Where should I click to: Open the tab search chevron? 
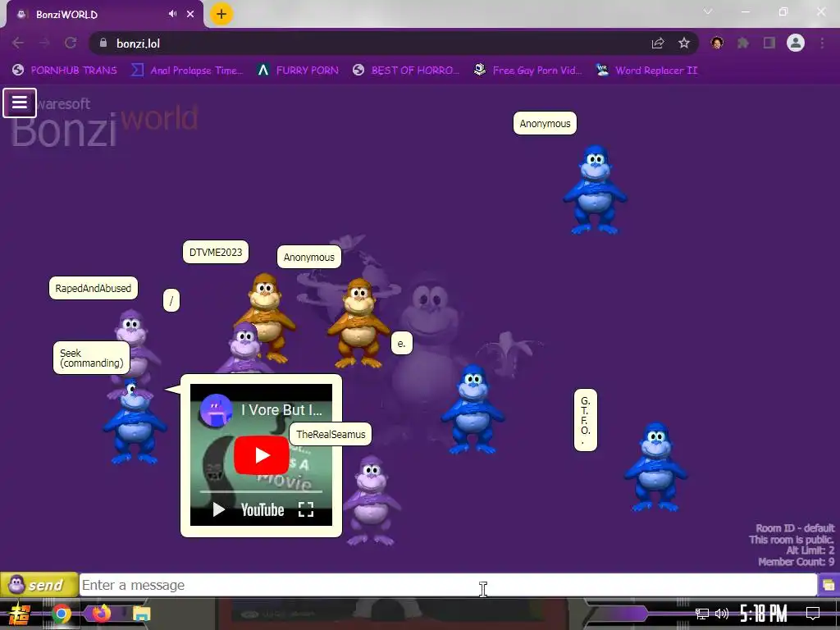click(x=708, y=11)
